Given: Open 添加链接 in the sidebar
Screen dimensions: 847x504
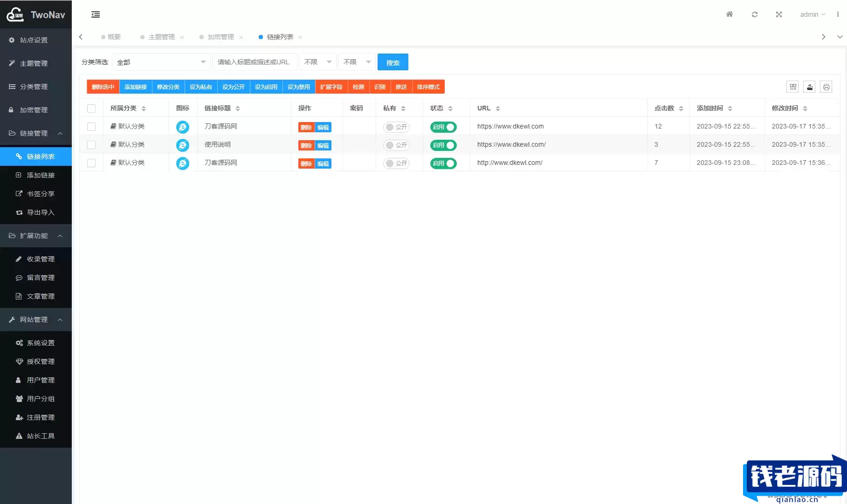Looking at the screenshot, I should point(36,175).
